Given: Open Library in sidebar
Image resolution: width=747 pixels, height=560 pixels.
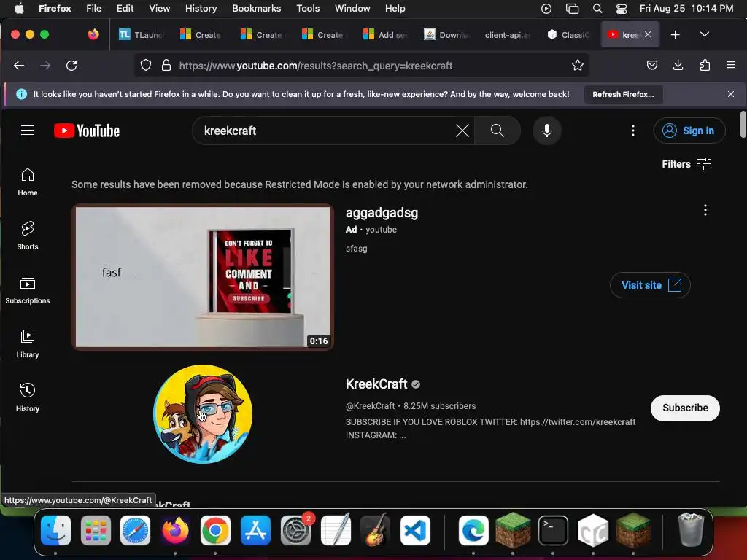Looking at the screenshot, I should [x=28, y=344].
